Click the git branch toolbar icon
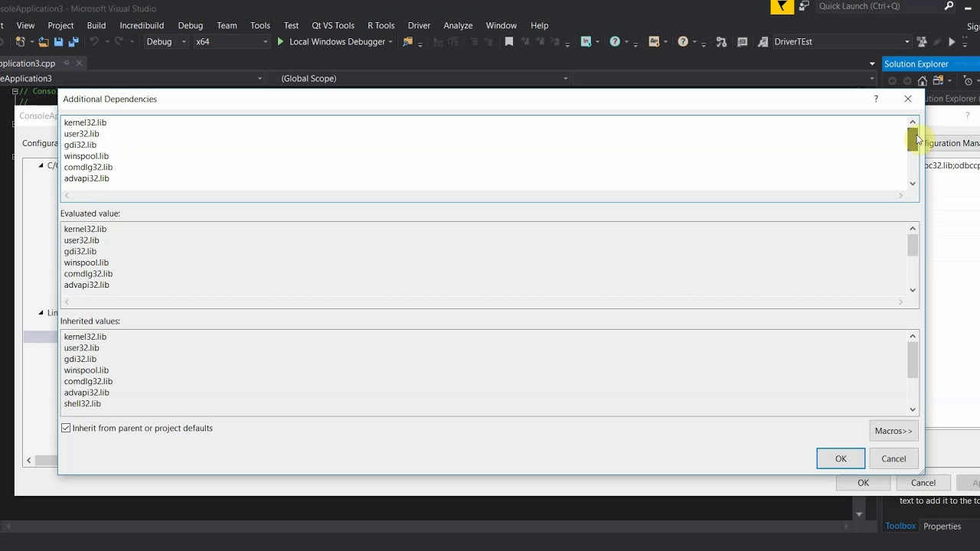980x551 pixels. 721,42
